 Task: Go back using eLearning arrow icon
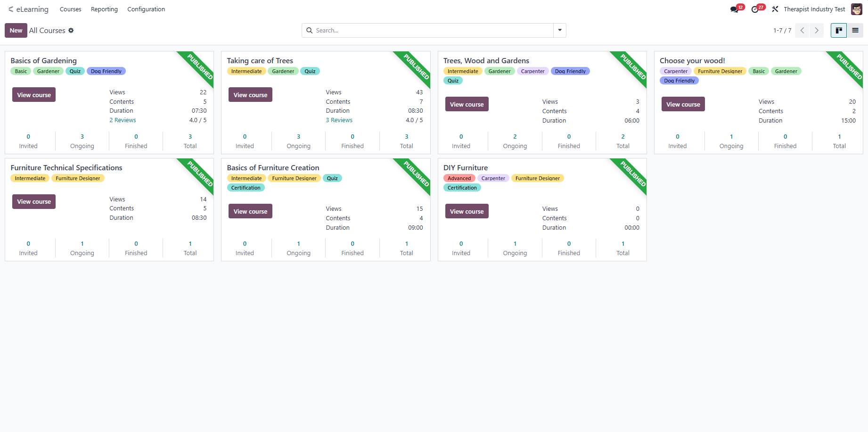(x=10, y=9)
